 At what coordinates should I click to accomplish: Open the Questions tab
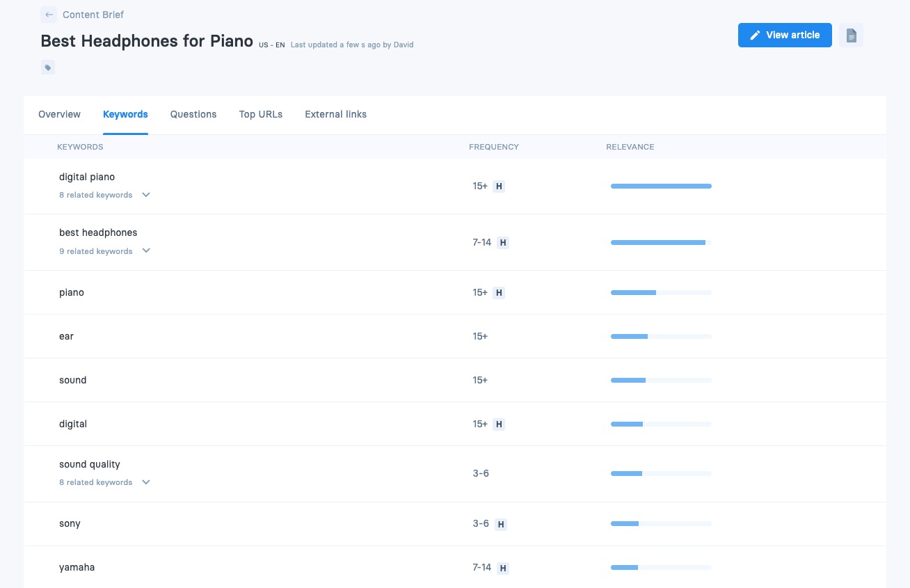click(x=193, y=114)
